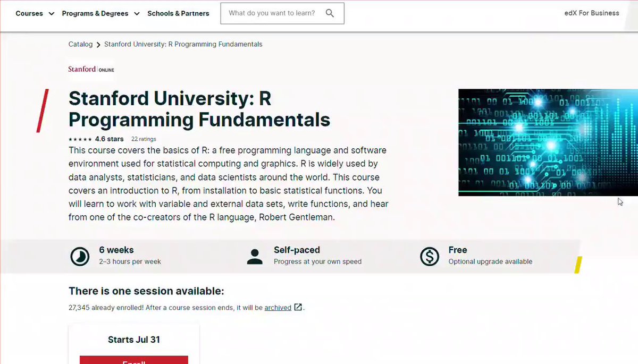Viewport: 638px width, 364px height.
Task: Click the person self-paced icon
Action: [255, 256]
